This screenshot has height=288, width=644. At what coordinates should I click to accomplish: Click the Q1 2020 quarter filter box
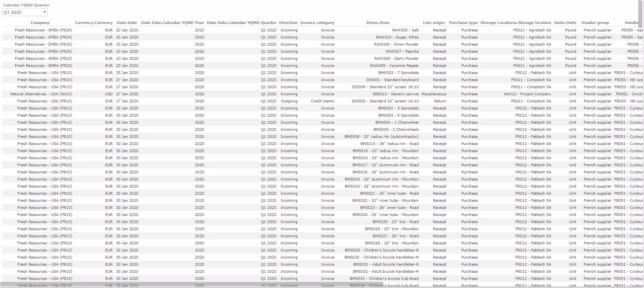[x=22, y=12]
